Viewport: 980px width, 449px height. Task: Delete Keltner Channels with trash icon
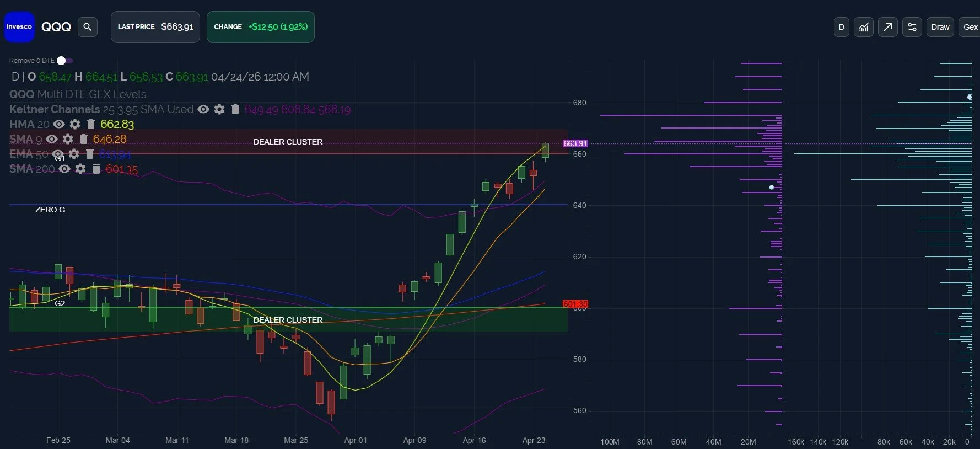pos(235,109)
